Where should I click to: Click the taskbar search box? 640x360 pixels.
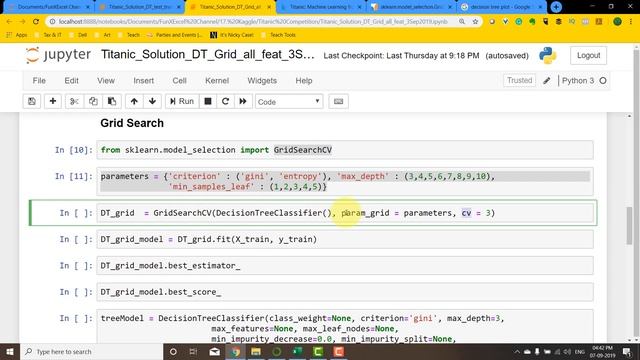pyautogui.click(x=91, y=351)
